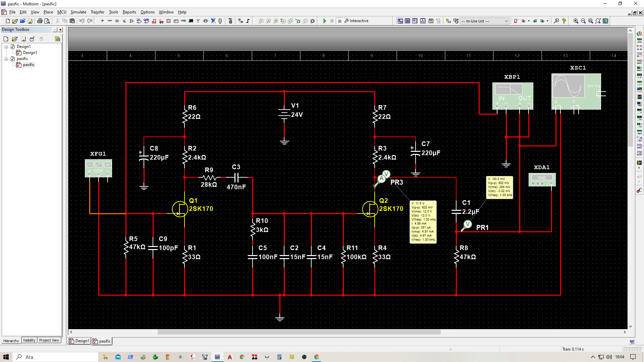Place CMOS component icon

click(146, 21)
